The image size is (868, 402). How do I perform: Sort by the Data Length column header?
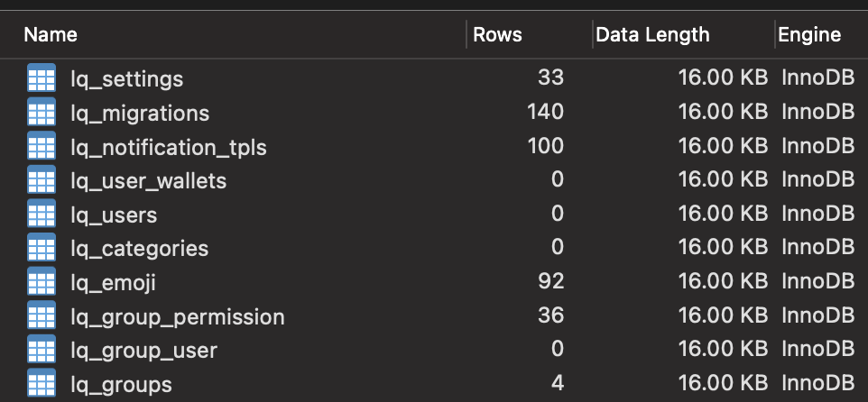pyautogui.click(x=652, y=35)
